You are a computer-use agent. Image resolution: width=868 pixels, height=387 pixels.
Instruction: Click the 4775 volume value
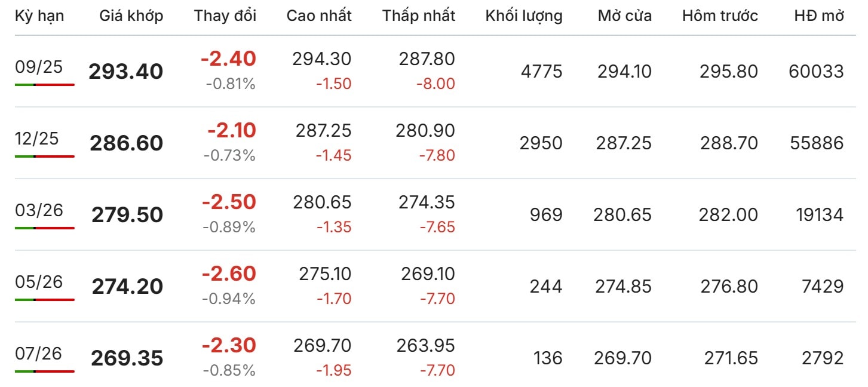(x=542, y=72)
